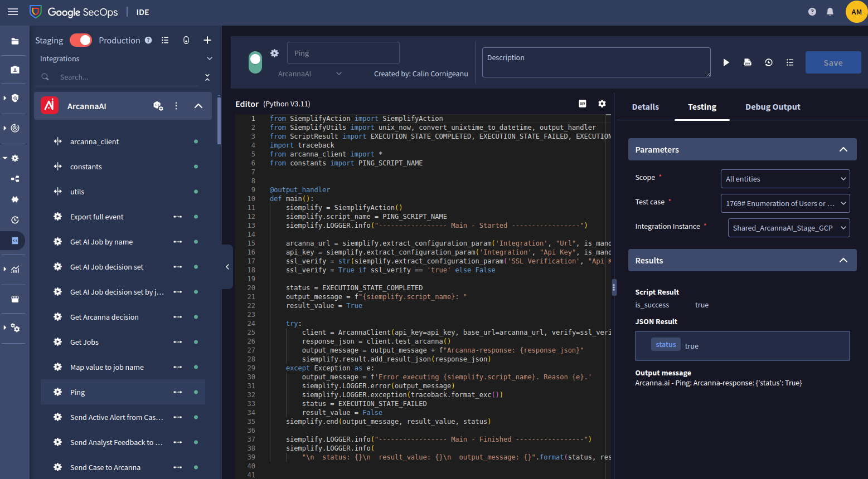Open notifications bell
868x479 pixels.
point(830,12)
